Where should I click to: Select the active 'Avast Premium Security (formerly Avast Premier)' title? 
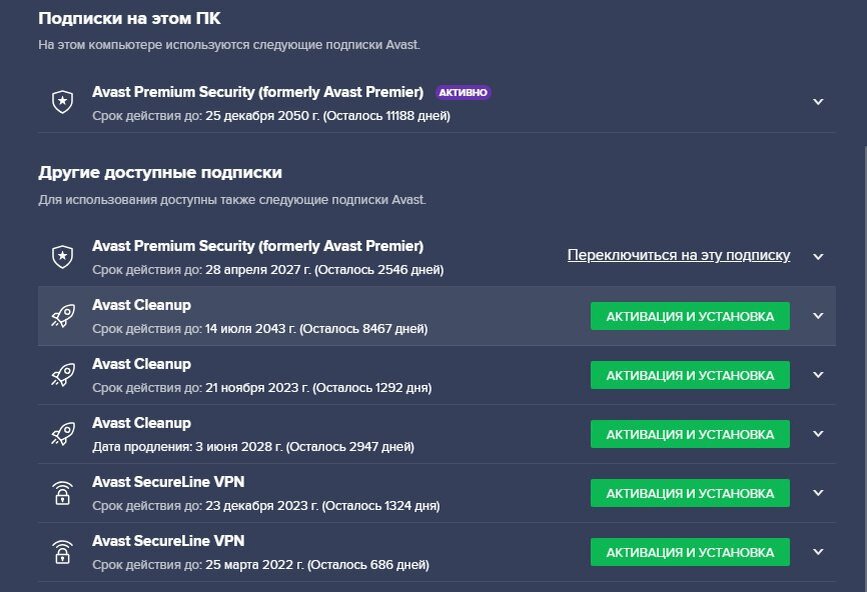258,92
